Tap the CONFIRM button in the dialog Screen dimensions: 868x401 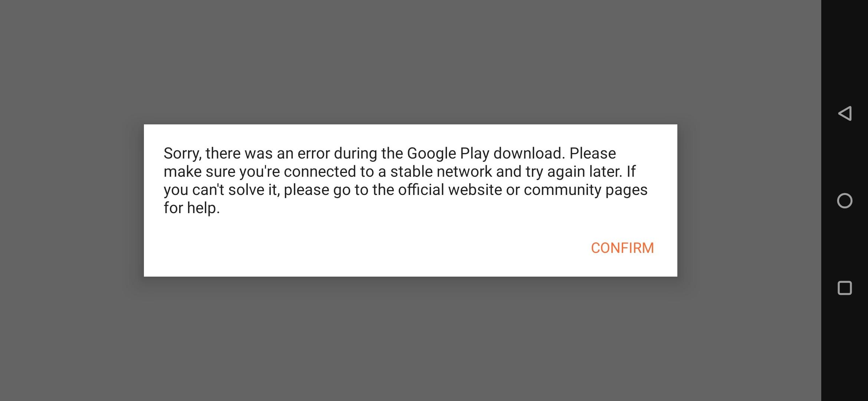click(x=622, y=248)
